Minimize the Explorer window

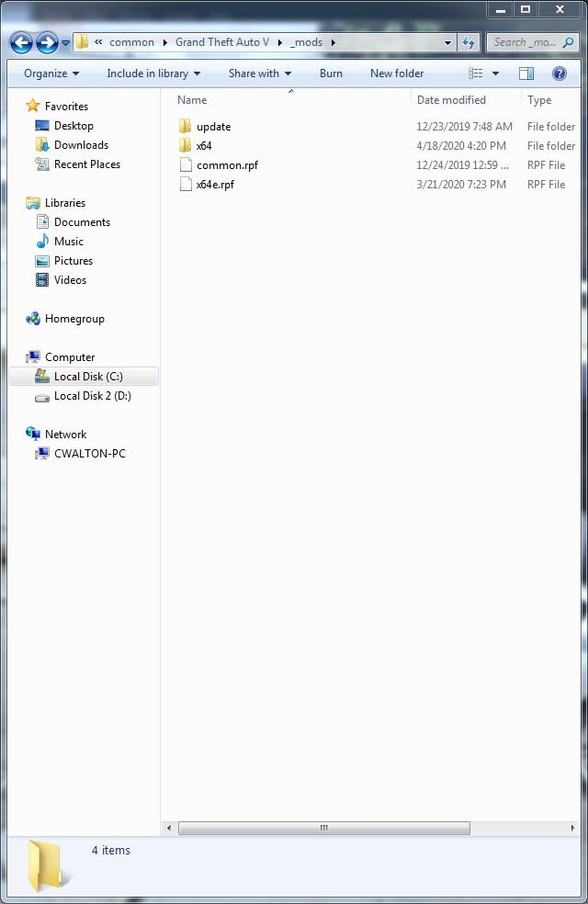(501, 10)
